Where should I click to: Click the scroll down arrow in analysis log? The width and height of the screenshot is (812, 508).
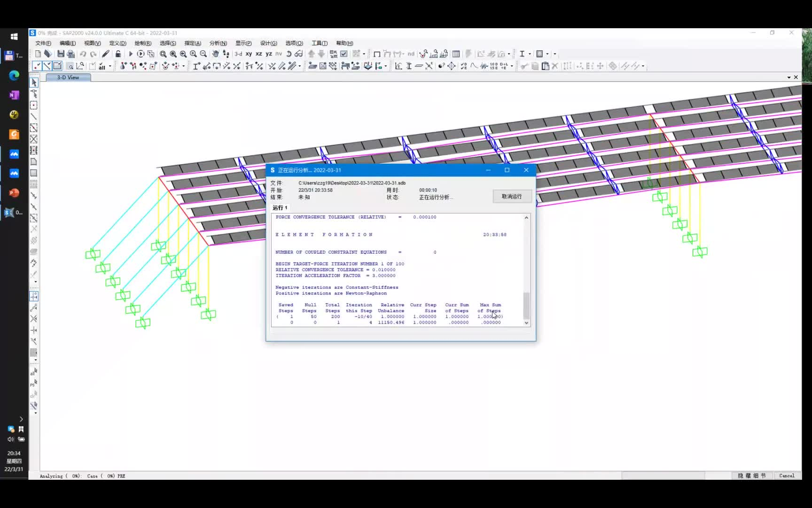526,323
